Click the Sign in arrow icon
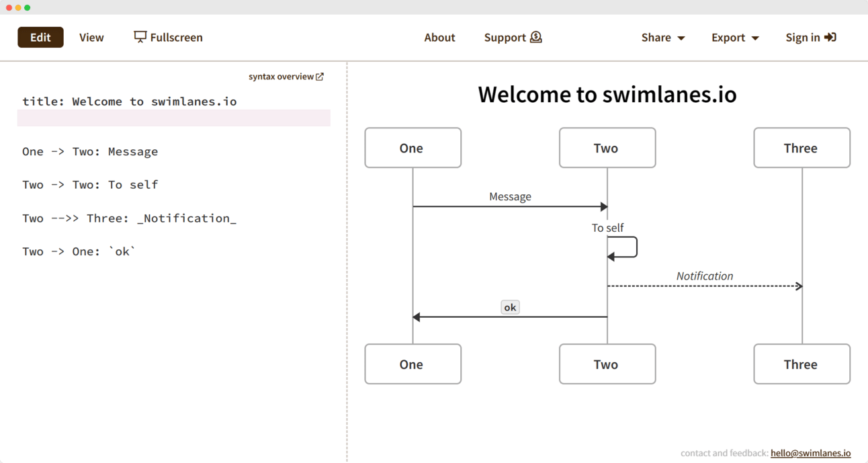Viewport: 868px width, 463px height. coord(830,37)
